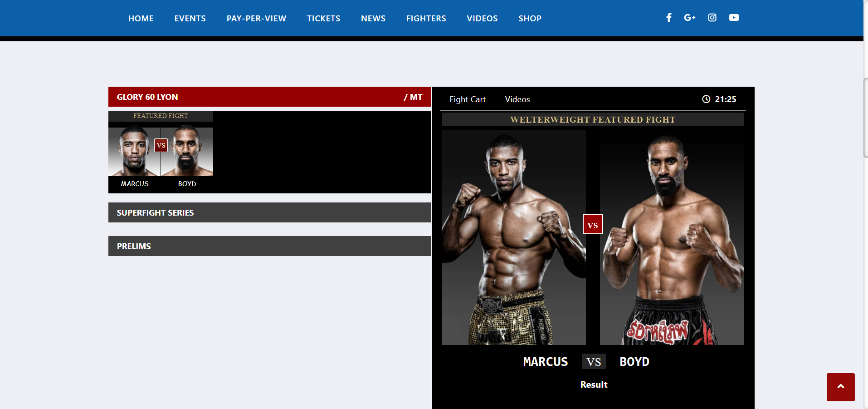This screenshot has height=409, width=868.
Task: Click the / MT label in red header
Action: [x=413, y=97]
